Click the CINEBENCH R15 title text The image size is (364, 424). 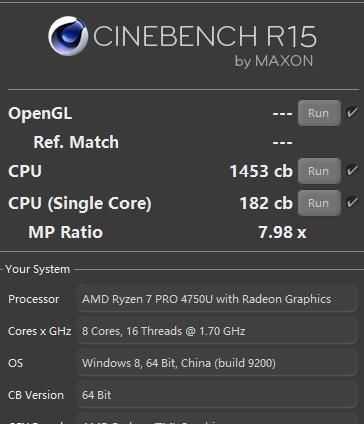click(x=205, y=36)
